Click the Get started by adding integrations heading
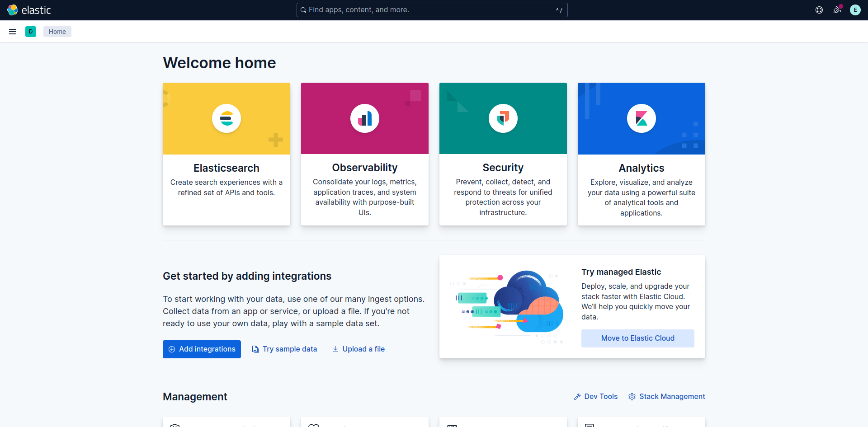868x427 pixels. (x=247, y=276)
